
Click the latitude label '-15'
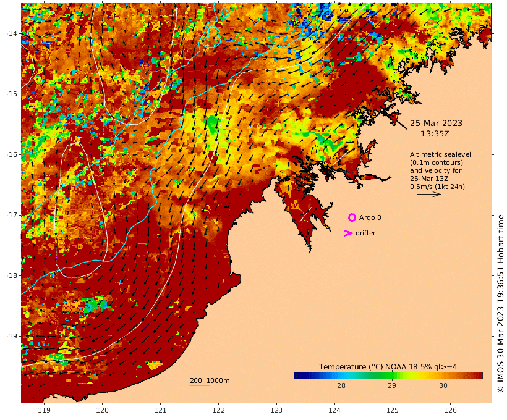pos(12,94)
